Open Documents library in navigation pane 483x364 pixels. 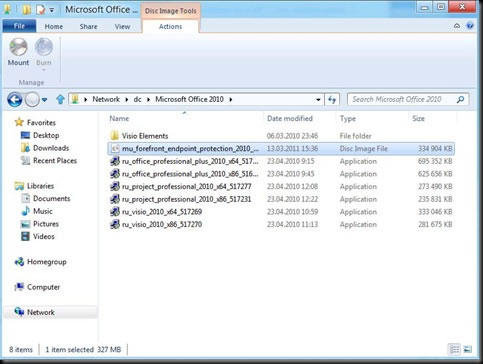click(52, 199)
